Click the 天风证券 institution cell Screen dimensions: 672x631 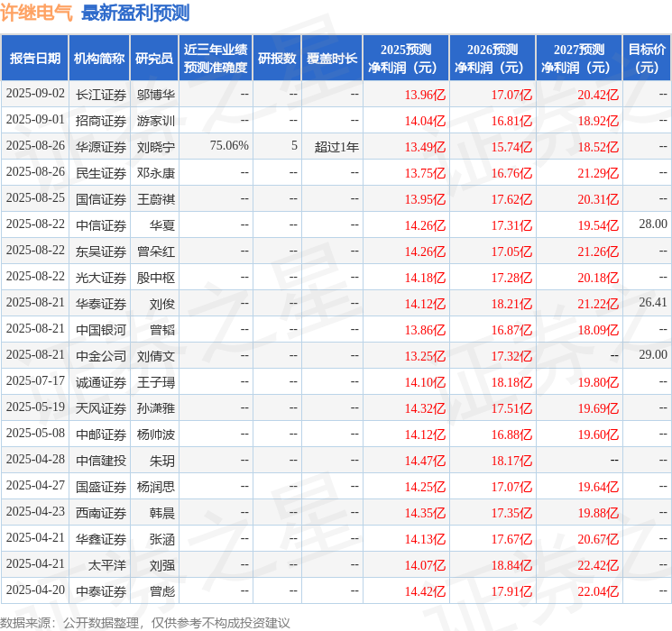101,408
